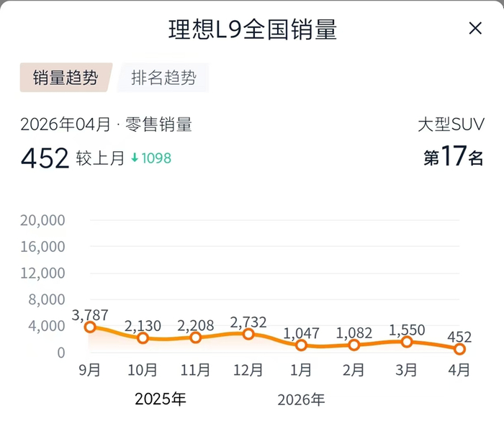The width and height of the screenshot is (504, 426).
Task: Click the 较上月 comparison label
Action: pos(100,158)
